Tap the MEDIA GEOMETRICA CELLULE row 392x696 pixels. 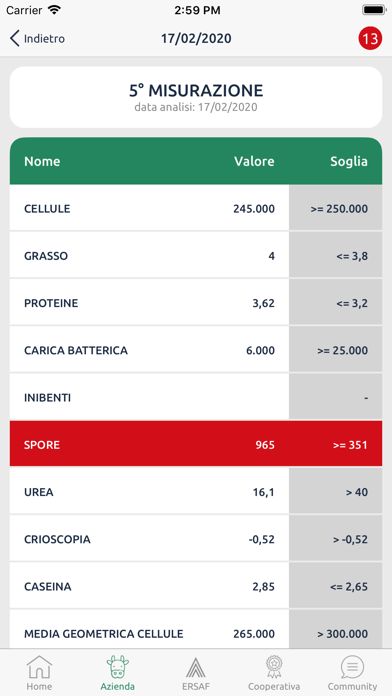coord(196,629)
